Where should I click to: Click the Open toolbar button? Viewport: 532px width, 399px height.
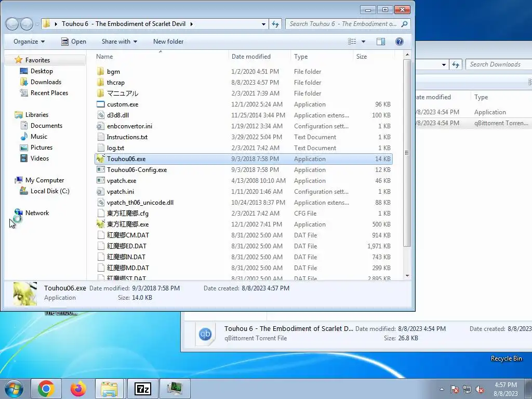pyautogui.click(x=74, y=42)
